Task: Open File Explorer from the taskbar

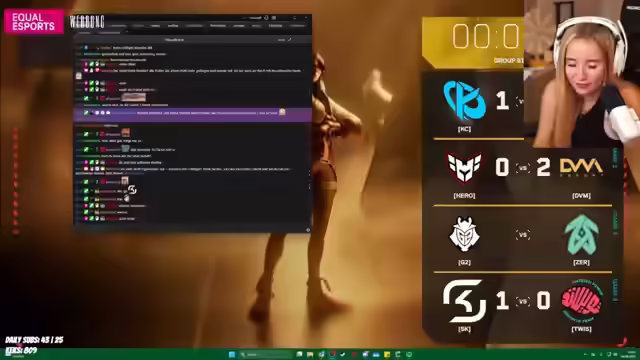Action: [x=310, y=354]
